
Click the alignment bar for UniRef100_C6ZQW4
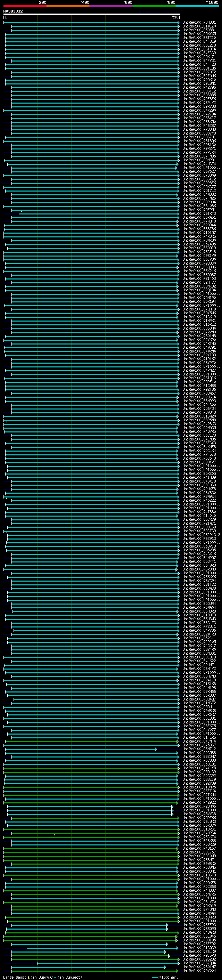click(x=108, y=963)
